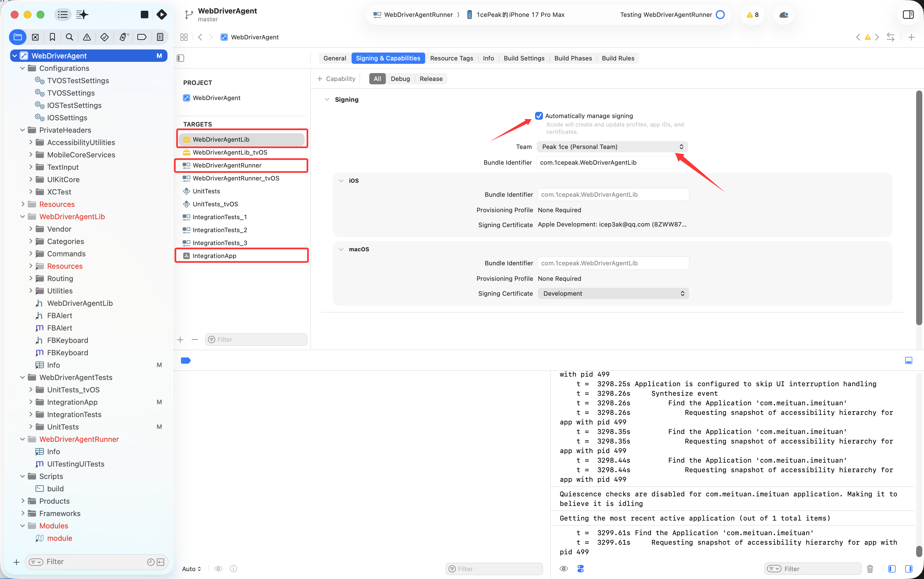
Task: Open macOS Signing Certificate Development dropdown
Action: coord(613,293)
